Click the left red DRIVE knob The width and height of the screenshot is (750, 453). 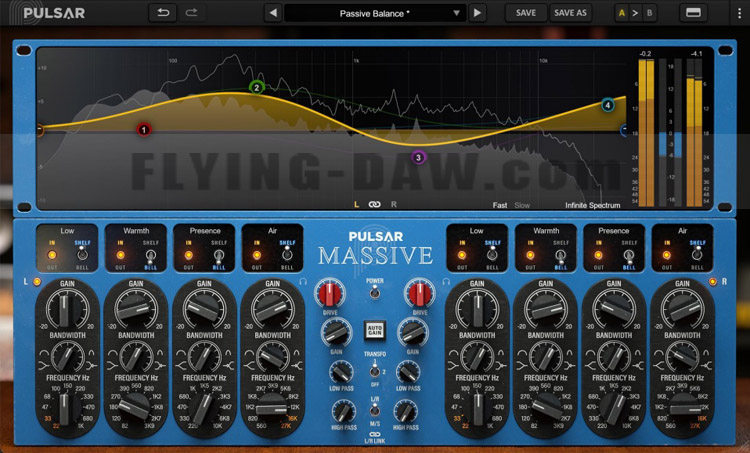click(329, 293)
